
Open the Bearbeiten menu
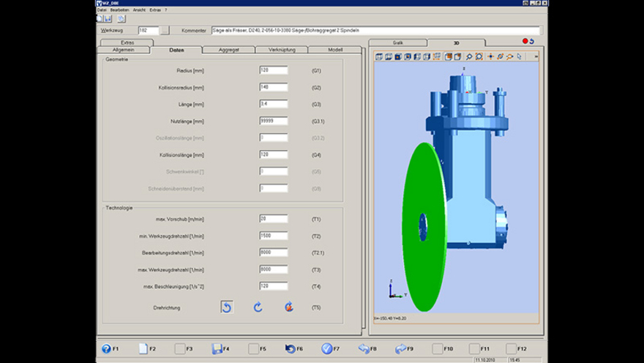[119, 10]
